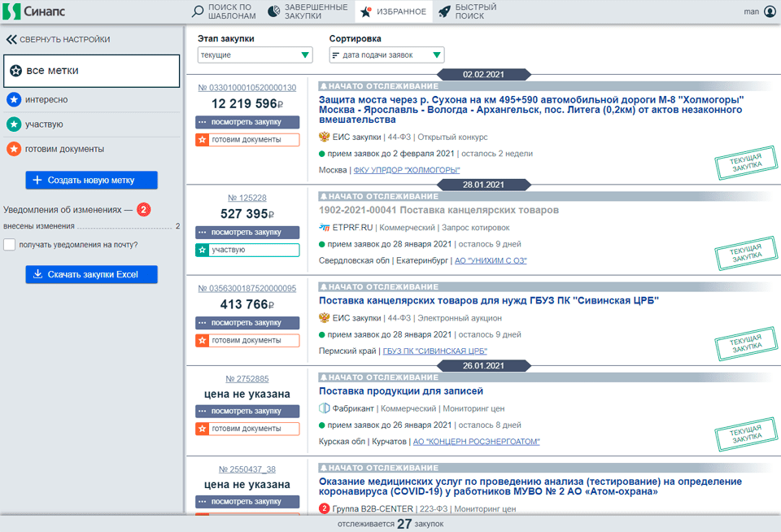Change tag участвую on purchase 125228
The image size is (781, 532).
tap(247, 250)
